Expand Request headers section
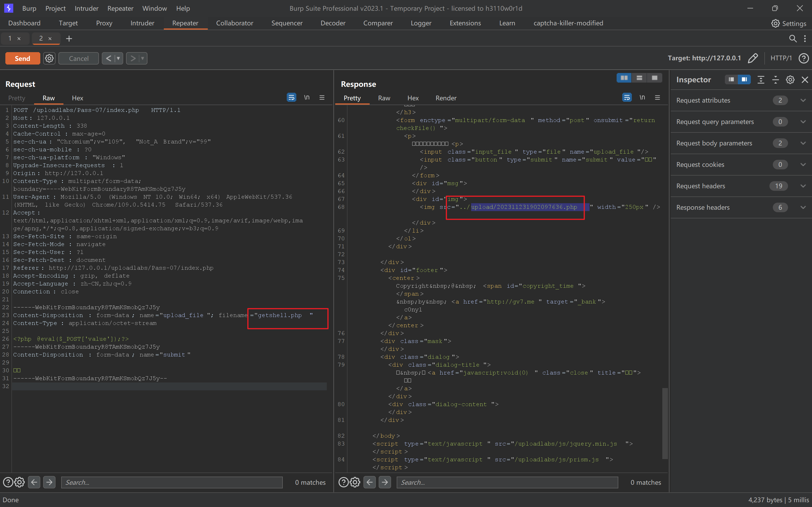Viewport: 812px width, 507px height. point(803,186)
